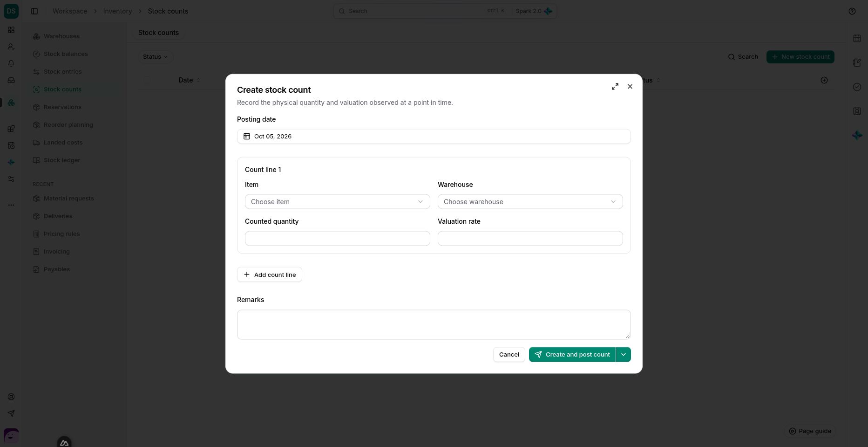
Task: Add another count line
Action: point(270,275)
